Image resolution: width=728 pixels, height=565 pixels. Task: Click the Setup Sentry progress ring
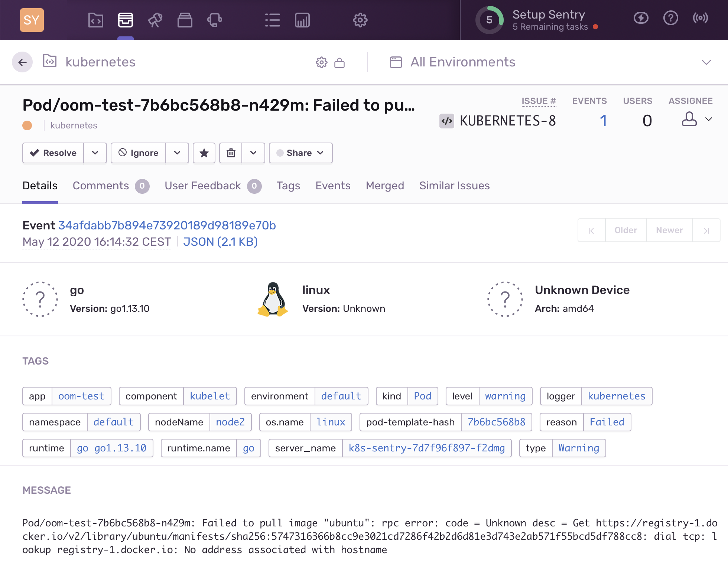[x=489, y=20]
